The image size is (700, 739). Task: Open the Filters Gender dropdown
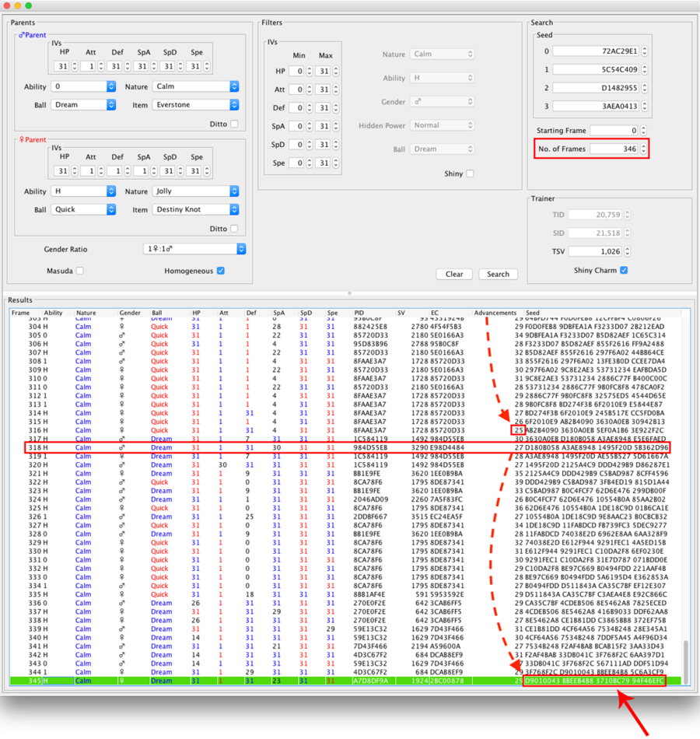click(442, 101)
